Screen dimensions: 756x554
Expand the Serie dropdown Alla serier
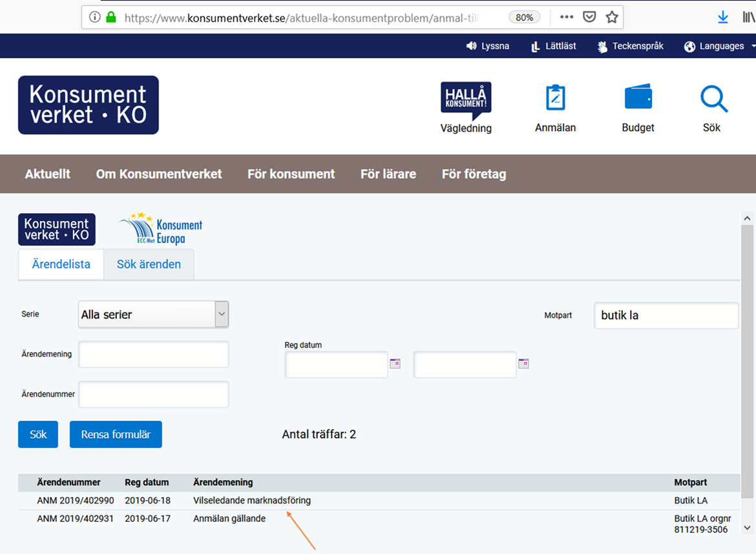click(x=153, y=314)
